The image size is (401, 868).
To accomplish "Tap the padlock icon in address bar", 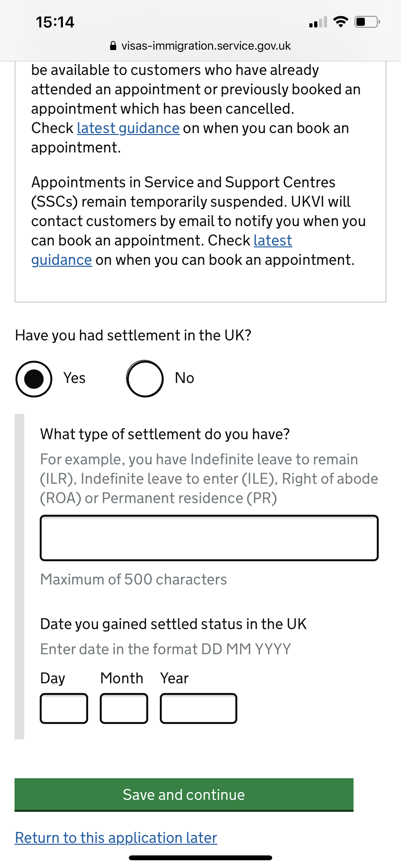I will [x=113, y=46].
